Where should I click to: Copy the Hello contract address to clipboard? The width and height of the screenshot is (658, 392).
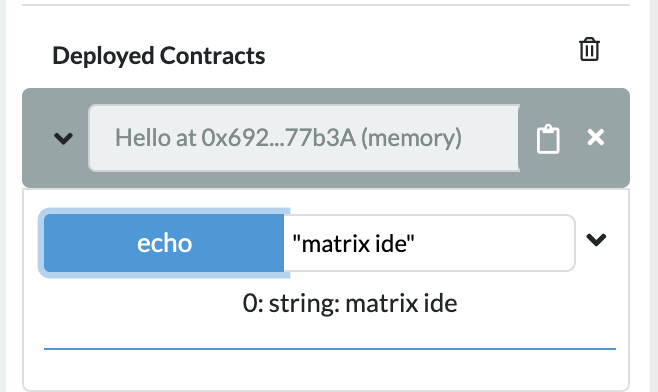pos(548,139)
